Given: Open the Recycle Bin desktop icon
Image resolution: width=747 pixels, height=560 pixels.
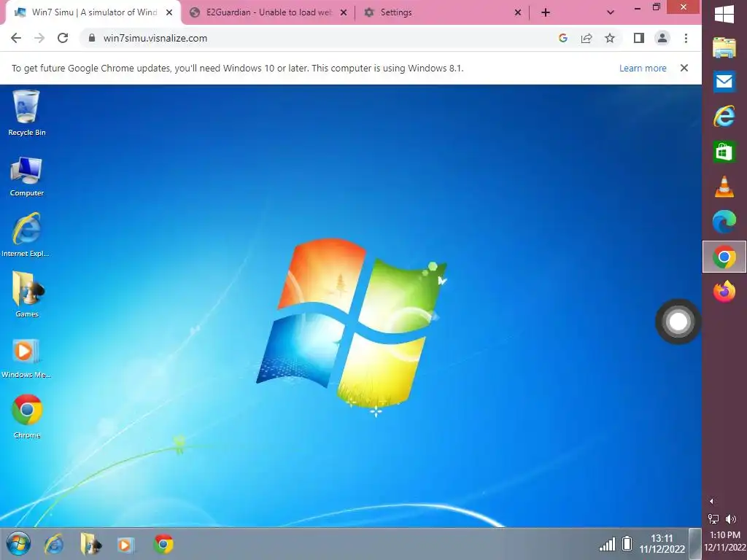Looking at the screenshot, I should 27,113.
